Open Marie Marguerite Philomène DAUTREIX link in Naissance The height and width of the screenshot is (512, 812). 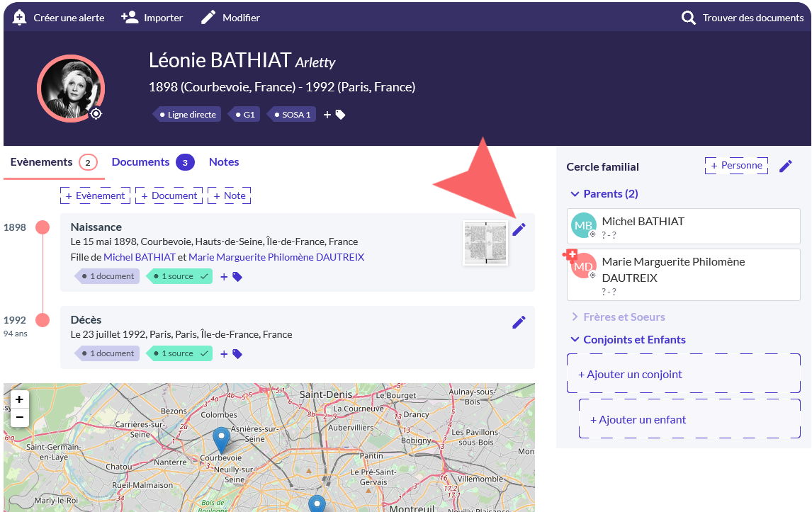tap(276, 257)
